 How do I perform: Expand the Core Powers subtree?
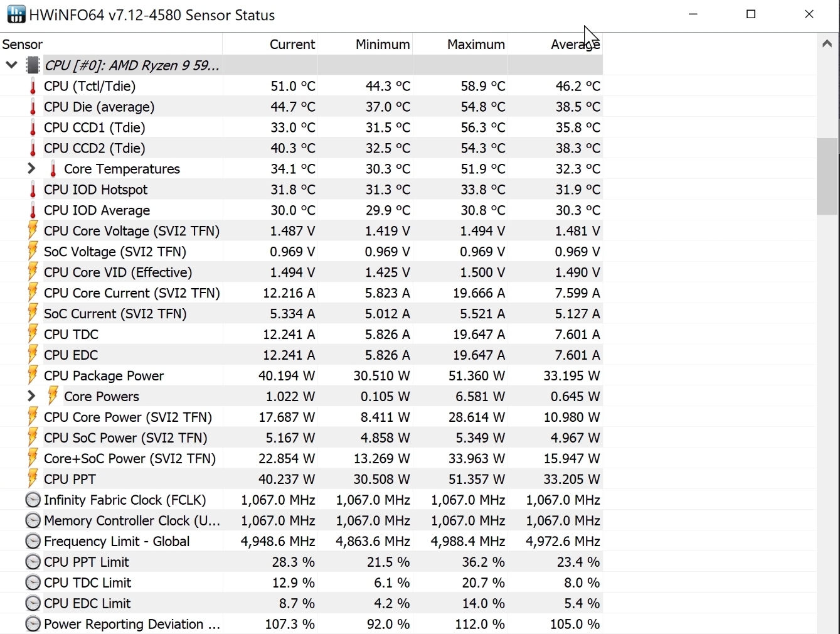click(x=31, y=396)
